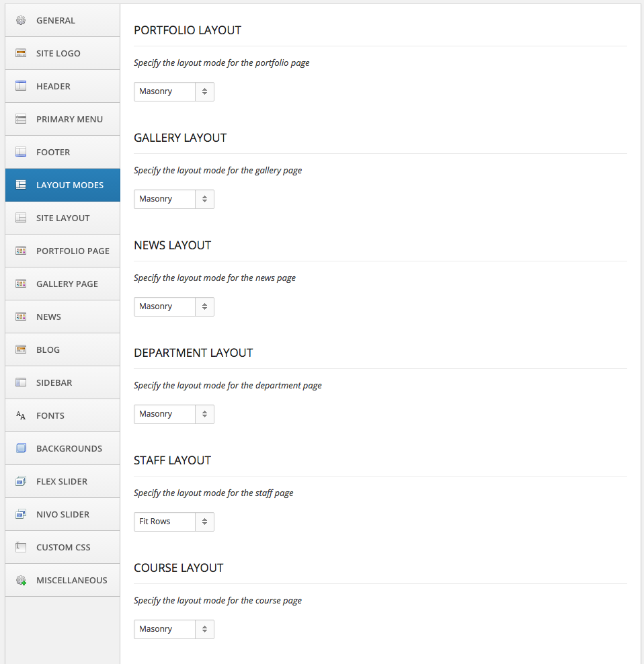Click the Miscellaneous icon with green plus
The width and height of the screenshot is (644, 664).
(x=22, y=580)
